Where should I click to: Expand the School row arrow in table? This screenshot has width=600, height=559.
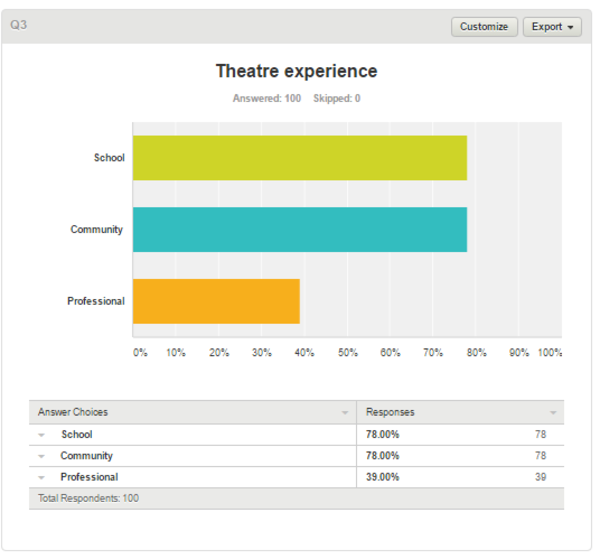[42, 435]
